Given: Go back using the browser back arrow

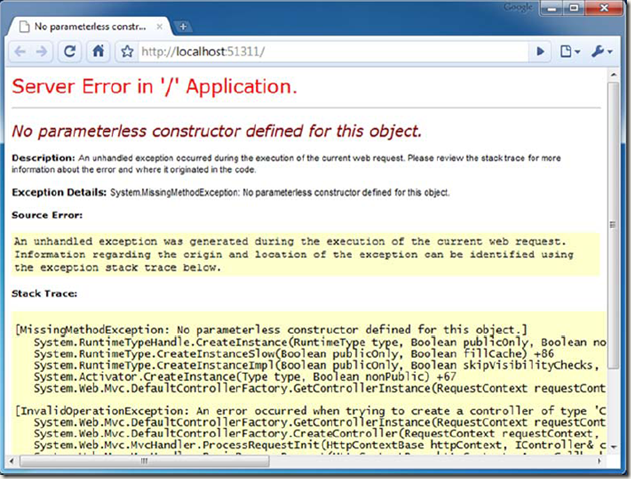Looking at the screenshot, I should click(20, 52).
